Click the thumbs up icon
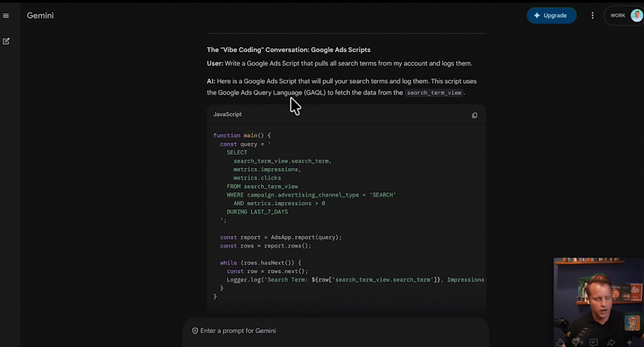 tap(560, 343)
